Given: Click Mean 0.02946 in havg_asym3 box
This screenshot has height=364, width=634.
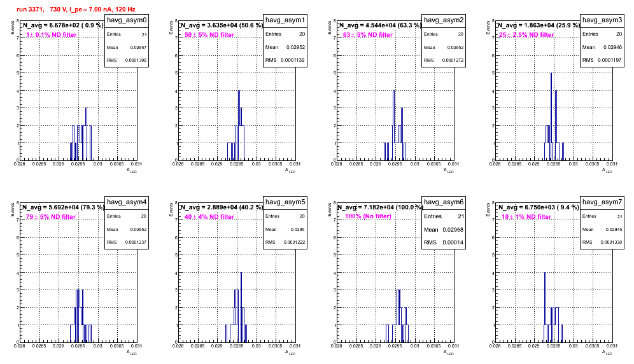Looking at the screenshot, I should click(x=602, y=47).
